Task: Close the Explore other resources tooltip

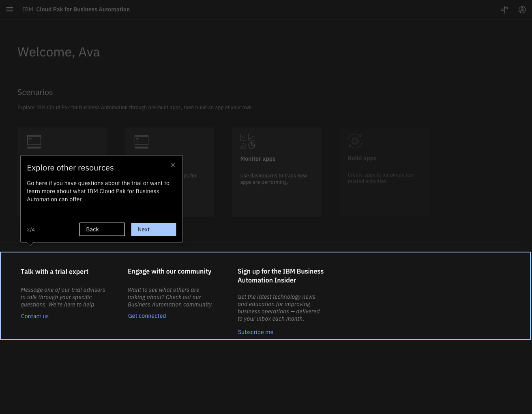Action: click(x=173, y=165)
